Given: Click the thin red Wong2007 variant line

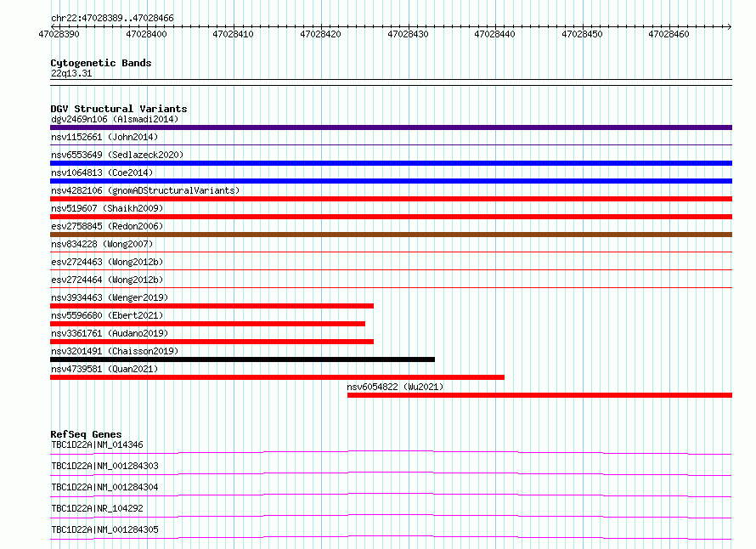Looking at the screenshot, I should (391, 252).
